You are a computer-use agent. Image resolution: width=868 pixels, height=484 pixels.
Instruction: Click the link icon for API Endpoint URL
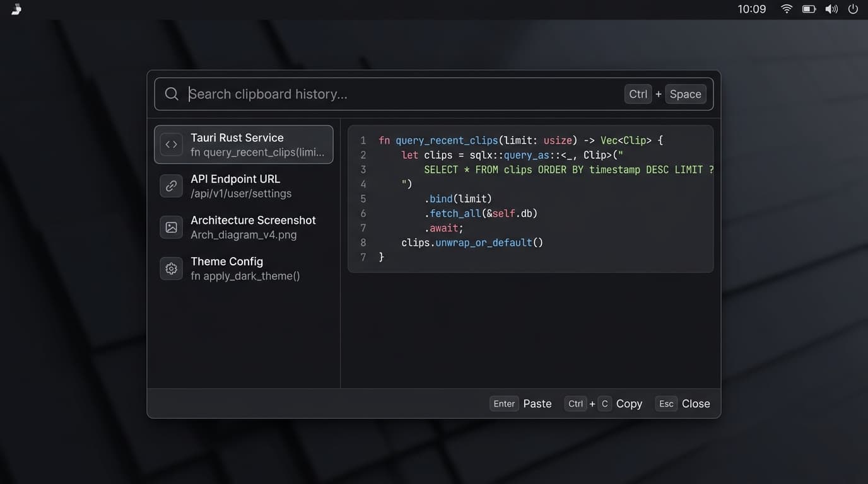[x=171, y=186]
